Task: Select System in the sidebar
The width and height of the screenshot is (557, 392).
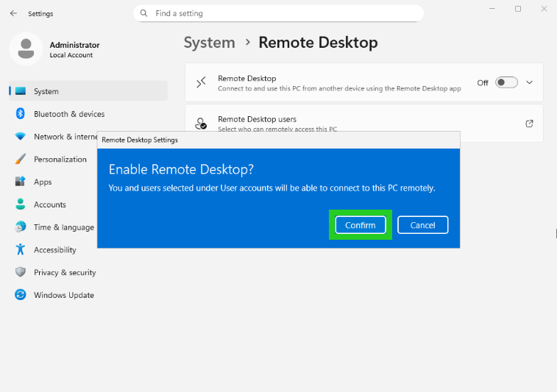Action: pyautogui.click(x=88, y=91)
